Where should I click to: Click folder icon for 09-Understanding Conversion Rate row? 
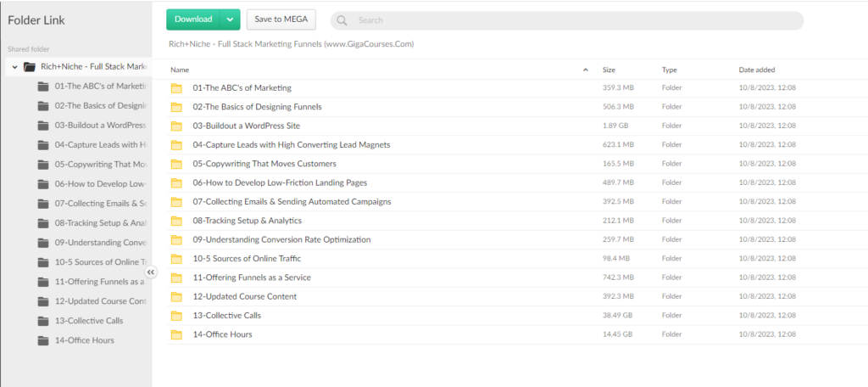tap(176, 239)
